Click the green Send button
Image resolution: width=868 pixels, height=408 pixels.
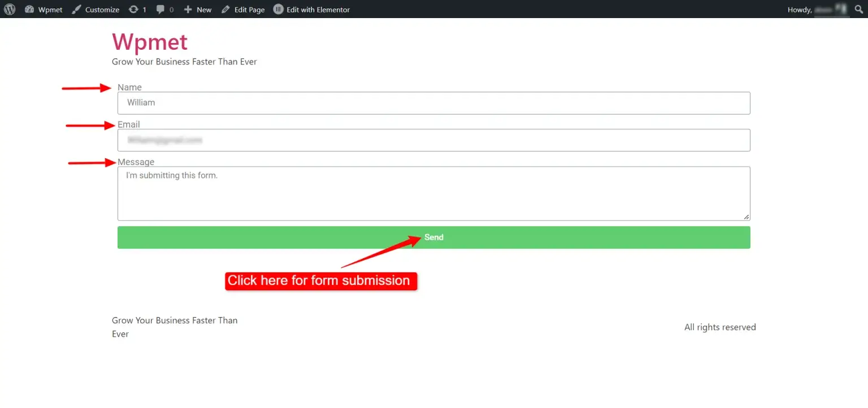tap(433, 237)
